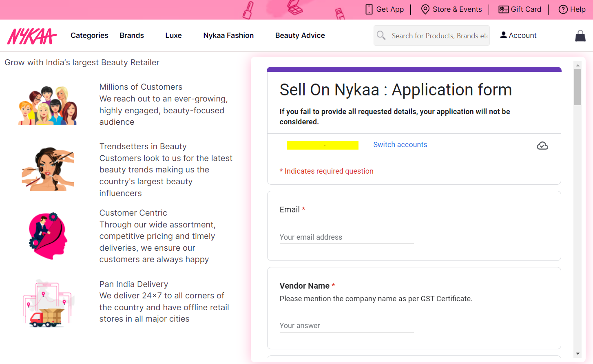This screenshot has width=593, height=364.
Task: Click the cloud saved-status icon on the form
Action: (x=542, y=146)
